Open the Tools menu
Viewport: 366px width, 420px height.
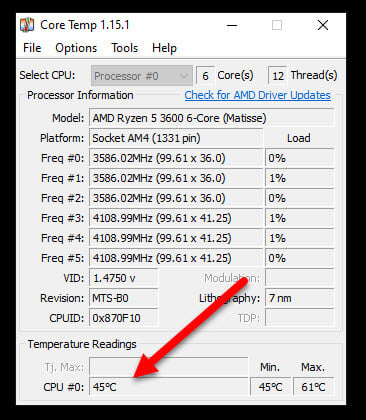pyautogui.click(x=124, y=48)
